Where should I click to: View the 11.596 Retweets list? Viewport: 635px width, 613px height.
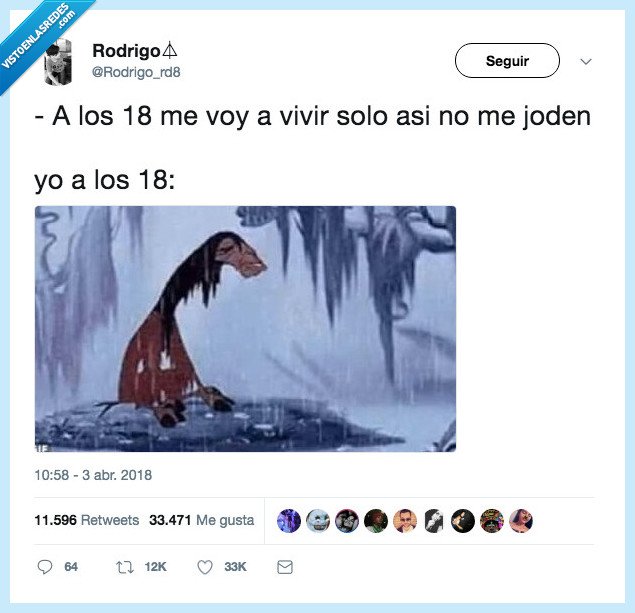point(87,520)
